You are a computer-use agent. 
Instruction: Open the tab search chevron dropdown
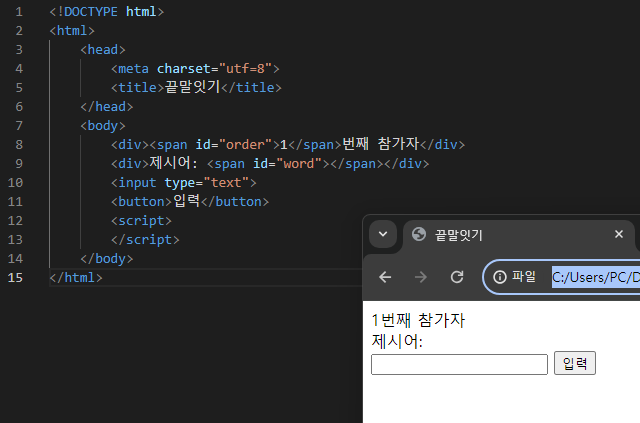383,234
